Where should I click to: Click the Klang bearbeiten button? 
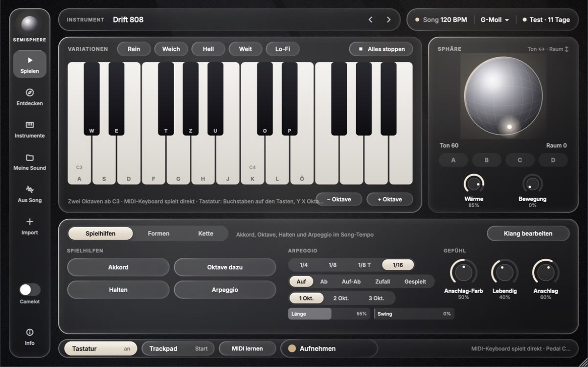click(x=528, y=233)
